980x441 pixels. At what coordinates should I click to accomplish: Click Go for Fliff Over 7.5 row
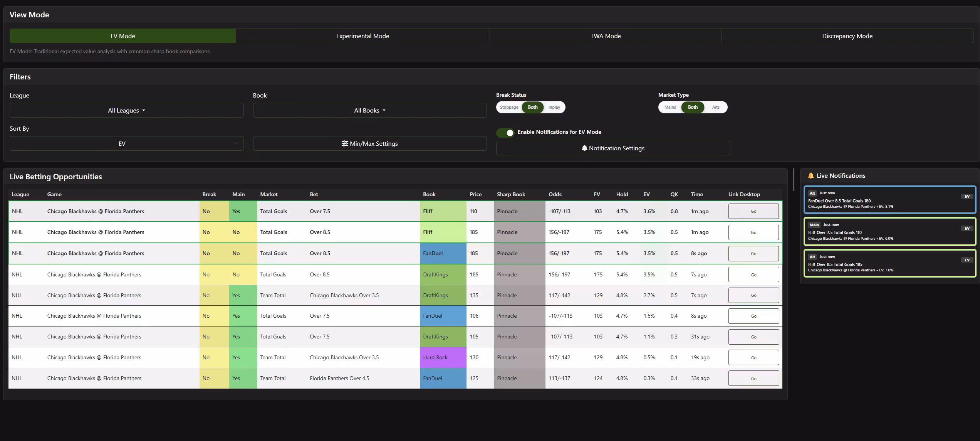click(753, 211)
